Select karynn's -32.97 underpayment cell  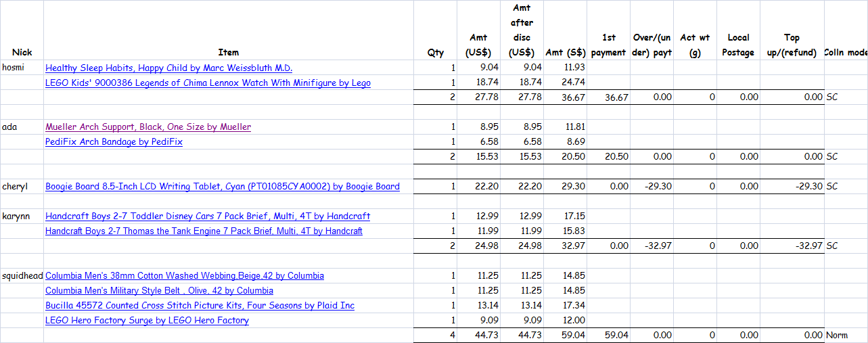point(652,246)
